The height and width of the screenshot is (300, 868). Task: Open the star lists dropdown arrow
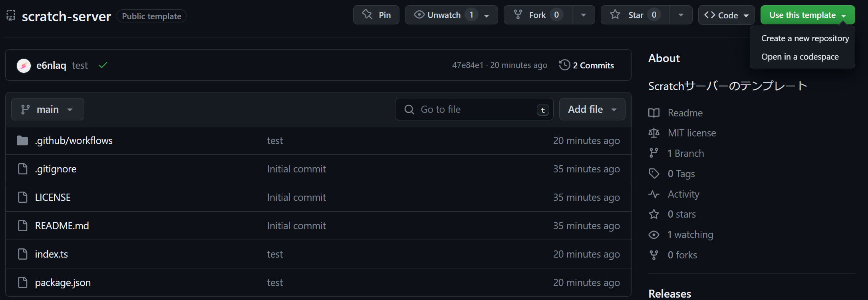pos(681,15)
